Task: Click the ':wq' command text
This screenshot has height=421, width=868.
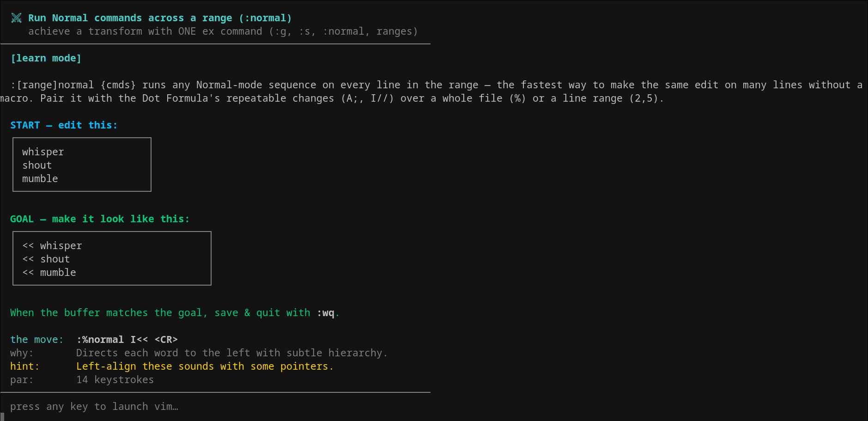Action: [x=325, y=313]
